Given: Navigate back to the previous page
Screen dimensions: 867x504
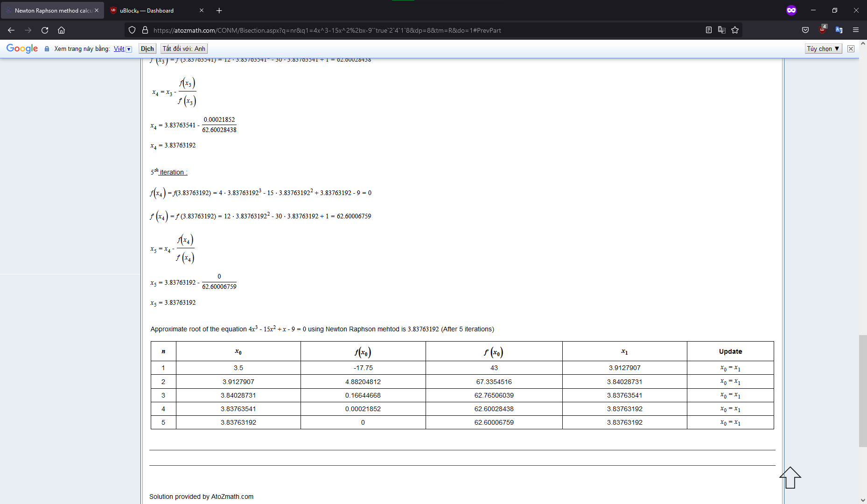Looking at the screenshot, I should coord(11,30).
